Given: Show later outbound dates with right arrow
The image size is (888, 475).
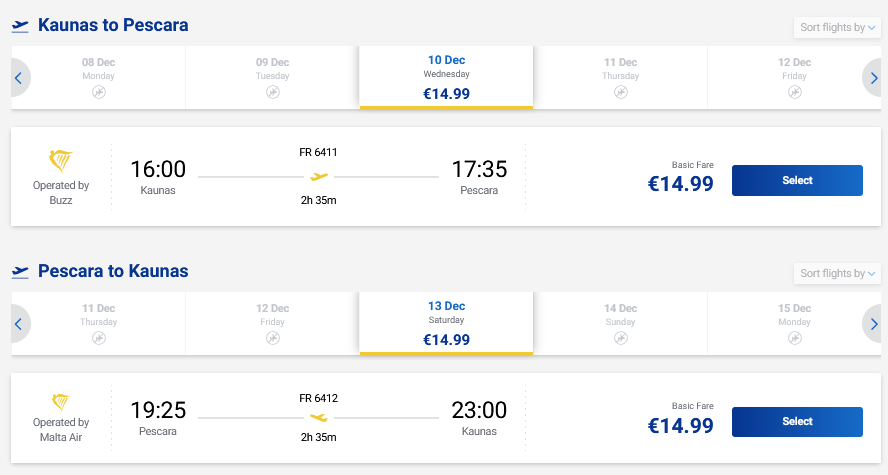Looking at the screenshot, I should tap(873, 78).
